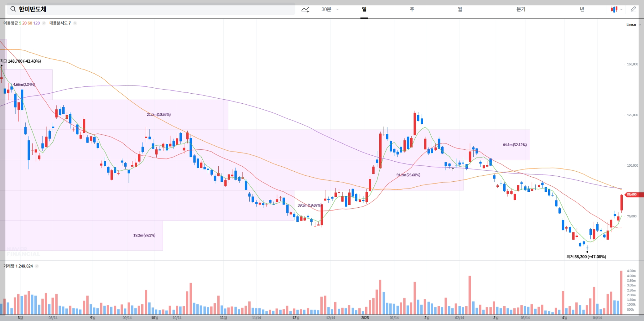Click the 85,600 current price tag

pos(634,195)
